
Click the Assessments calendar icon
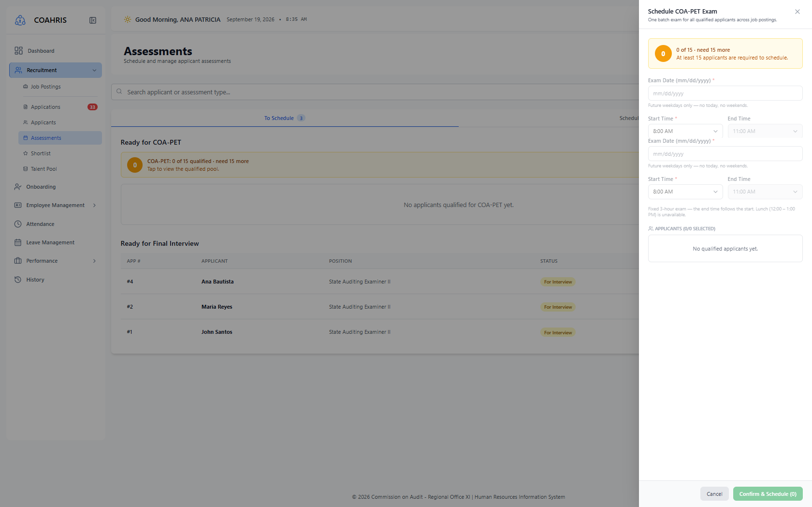click(26, 138)
